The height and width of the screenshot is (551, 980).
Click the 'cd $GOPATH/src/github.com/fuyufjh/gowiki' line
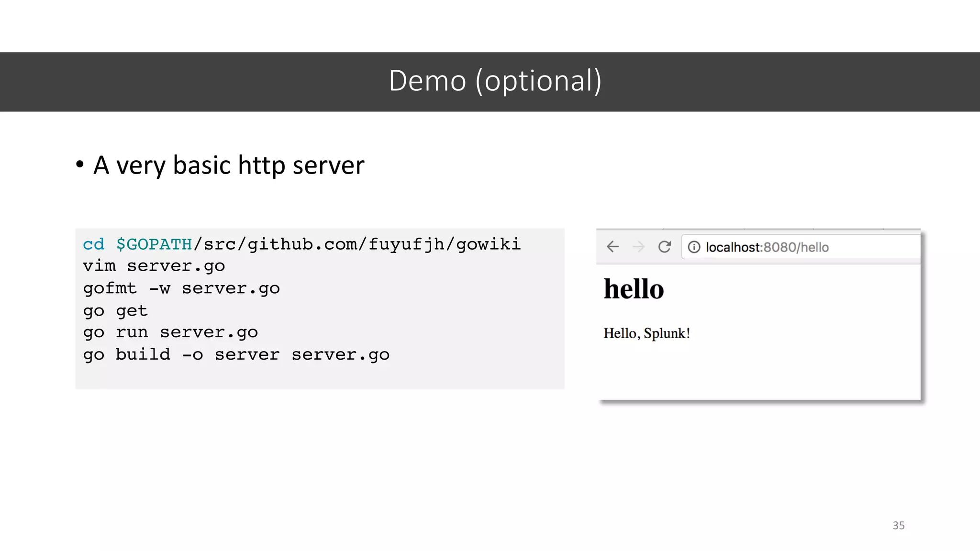(301, 244)
